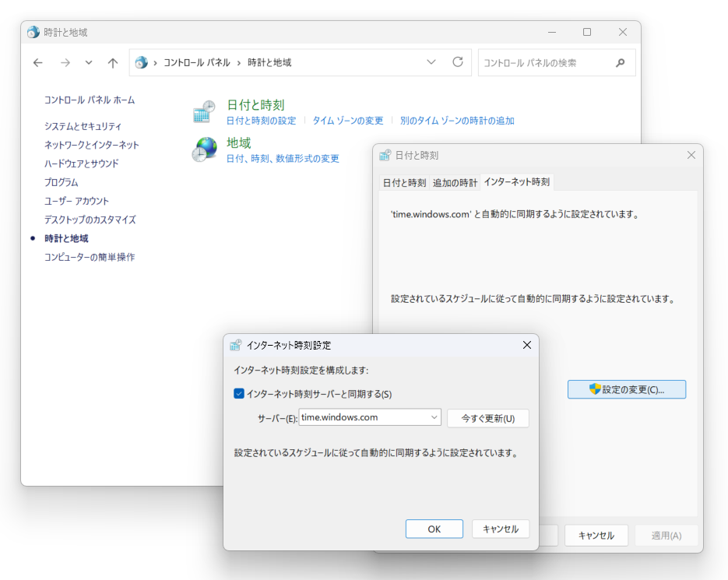
Task: Click the forward navigation arrow
Action: 65,62
